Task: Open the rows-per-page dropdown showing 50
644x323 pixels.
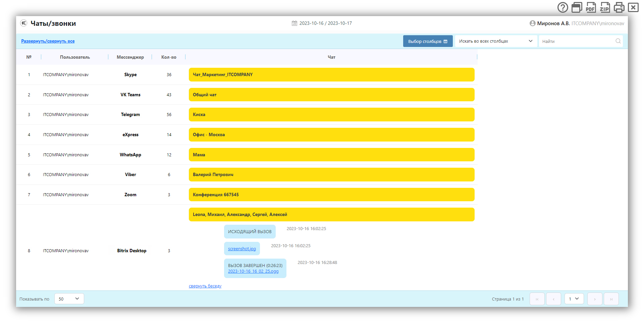Action: click(69, 299)
